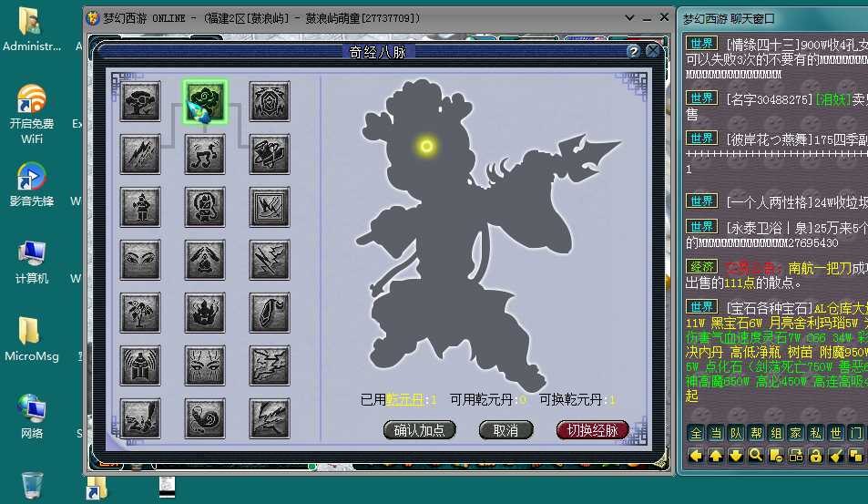Toggle the 门 channel filter

coord(856,433)
